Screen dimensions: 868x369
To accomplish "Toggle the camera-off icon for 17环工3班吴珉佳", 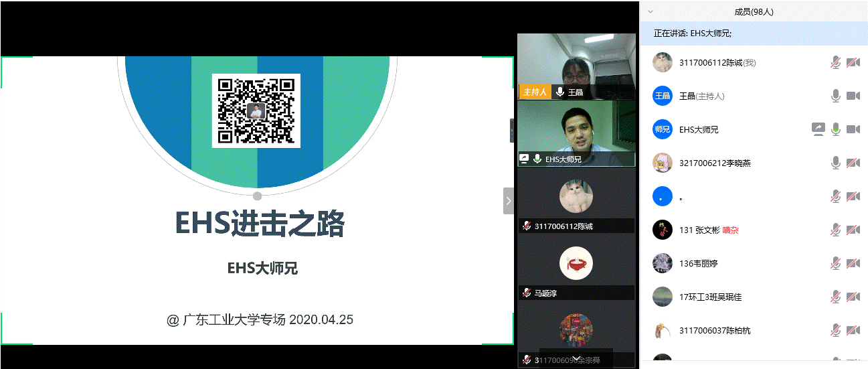I will [x=853, y=297].
